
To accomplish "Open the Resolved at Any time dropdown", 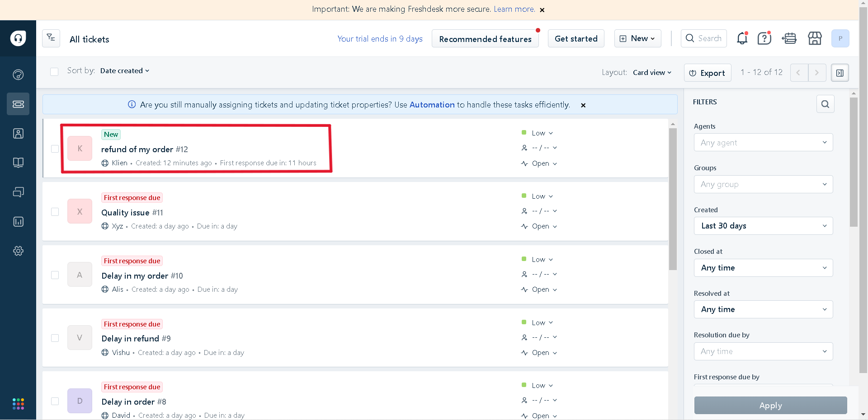I will [x=763, y=309].
